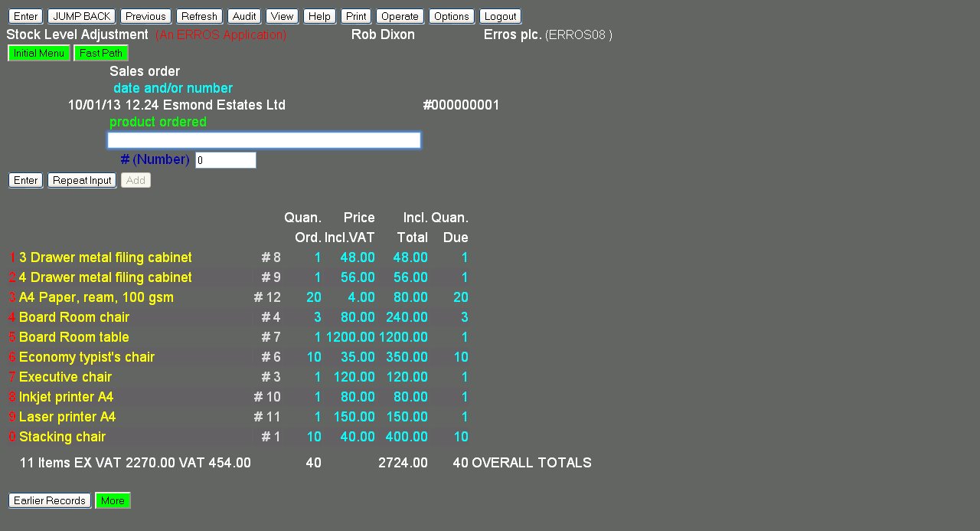Screen dimensions: 980x531
Task: Click the green More button
Action: point(113,500)
